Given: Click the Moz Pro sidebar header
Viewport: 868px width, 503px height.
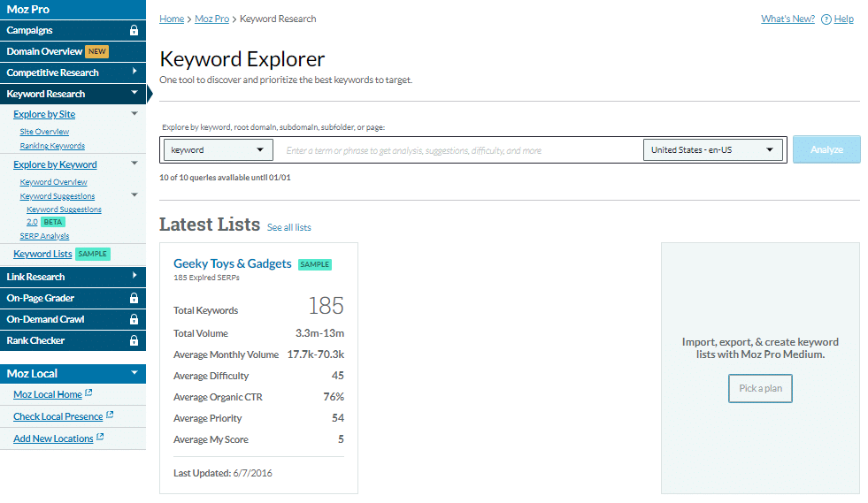Looking at the screenshot, I should (x=73, y=10).
